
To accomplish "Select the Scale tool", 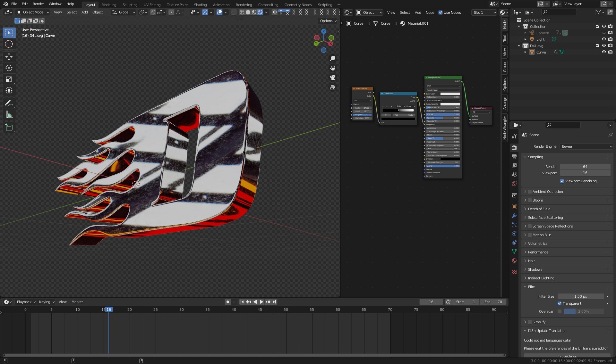I will (9, 79).
